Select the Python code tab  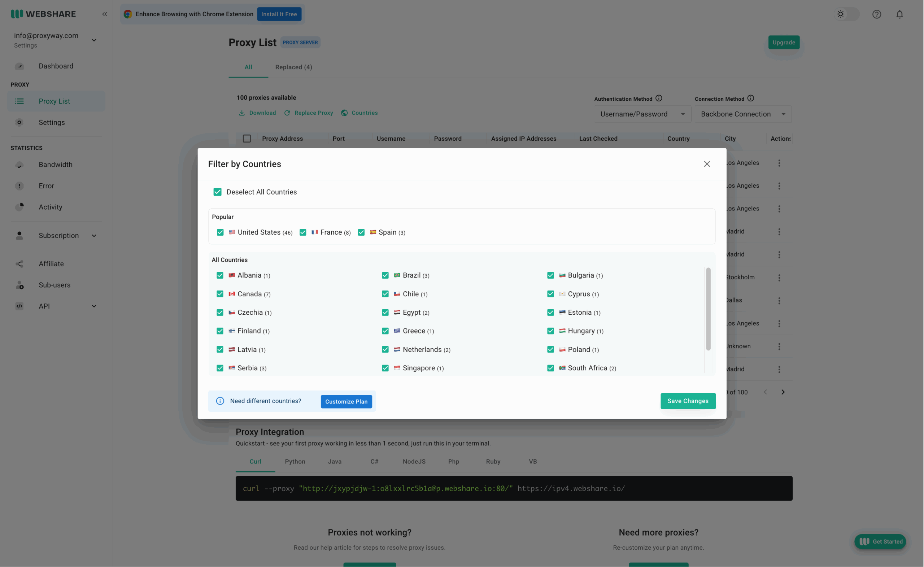295,462
